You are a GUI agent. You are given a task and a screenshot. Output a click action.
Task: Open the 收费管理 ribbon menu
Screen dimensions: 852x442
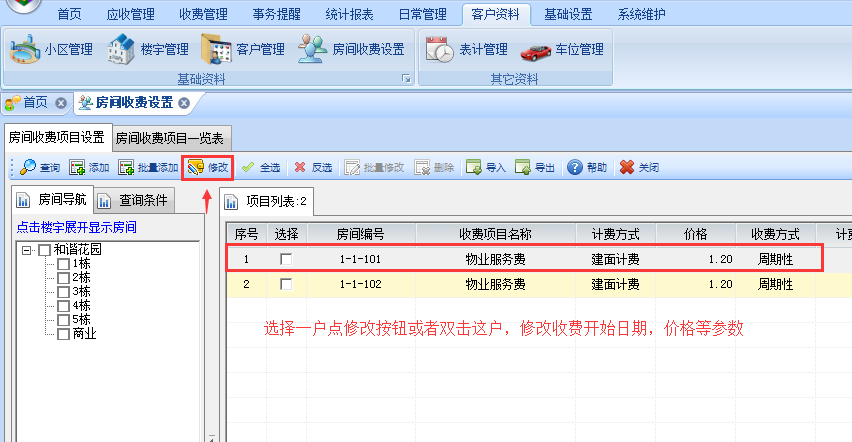click(203, 14)
